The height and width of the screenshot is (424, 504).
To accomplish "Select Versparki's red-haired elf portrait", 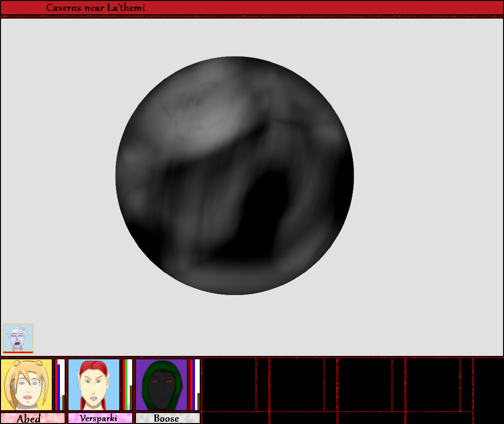I will point(94,385).
